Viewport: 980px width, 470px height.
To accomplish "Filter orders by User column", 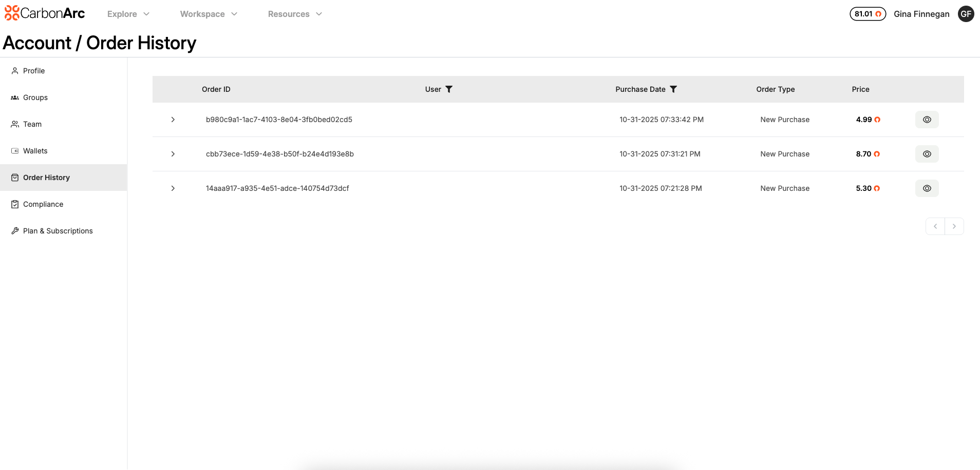I will coord(449,89).
